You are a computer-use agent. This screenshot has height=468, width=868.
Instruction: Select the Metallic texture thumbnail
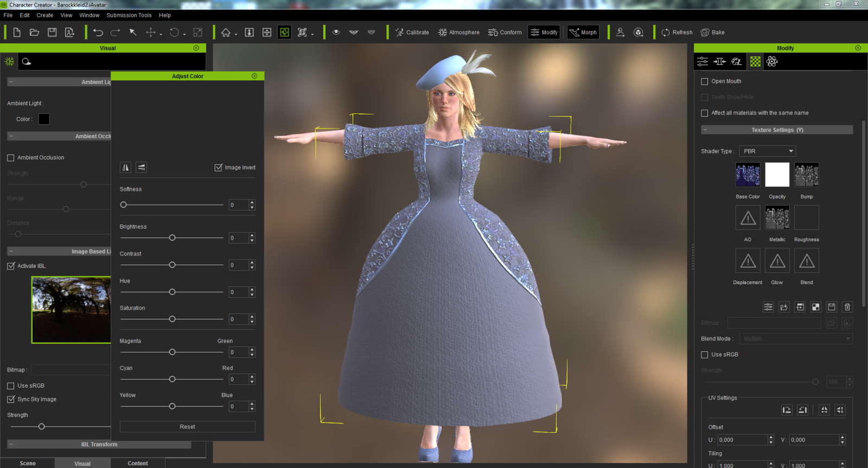(x=777, y=217)
